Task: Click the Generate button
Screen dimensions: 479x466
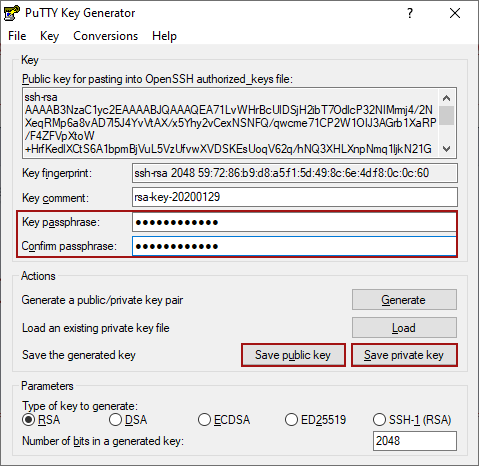Action: click(404, 300)
